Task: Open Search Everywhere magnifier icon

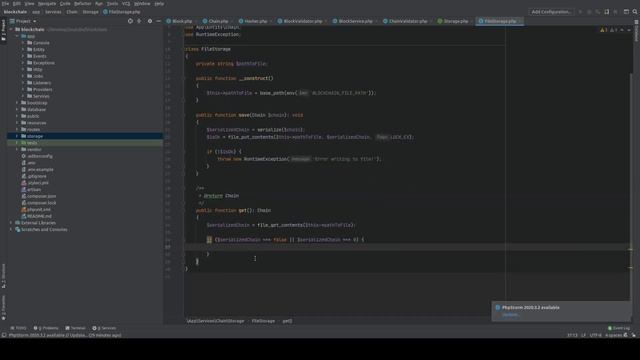Action: pos(635,12)
